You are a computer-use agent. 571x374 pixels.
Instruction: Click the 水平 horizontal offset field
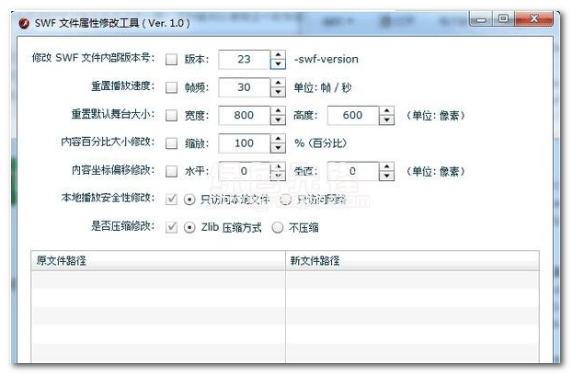[244, 171]
